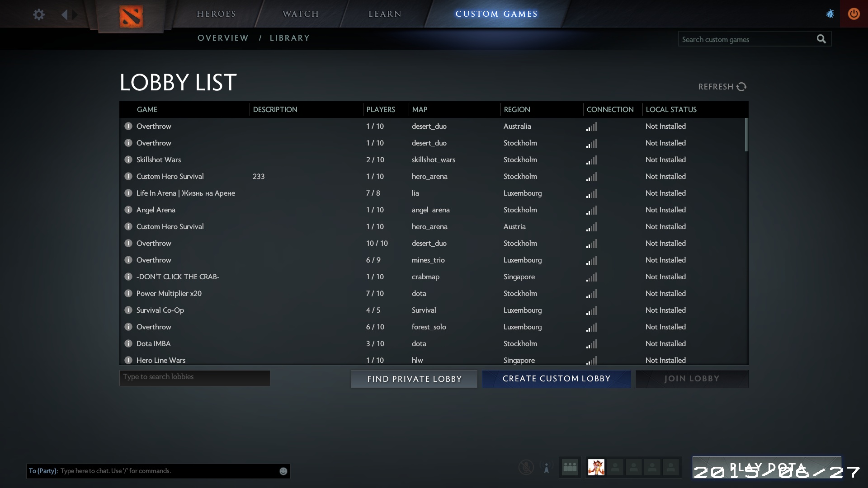Click the power quit icon
This screenshot has width=868, height=488.
854,14
